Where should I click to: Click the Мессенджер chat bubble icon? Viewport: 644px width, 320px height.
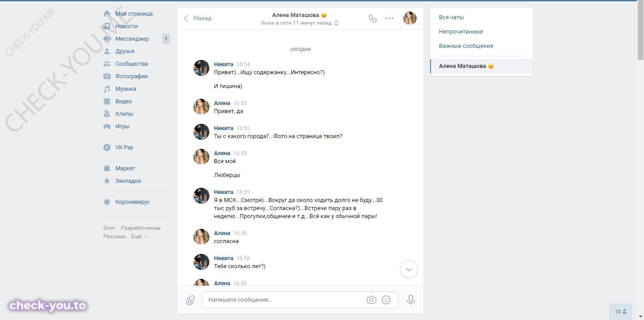click(107, 39)
